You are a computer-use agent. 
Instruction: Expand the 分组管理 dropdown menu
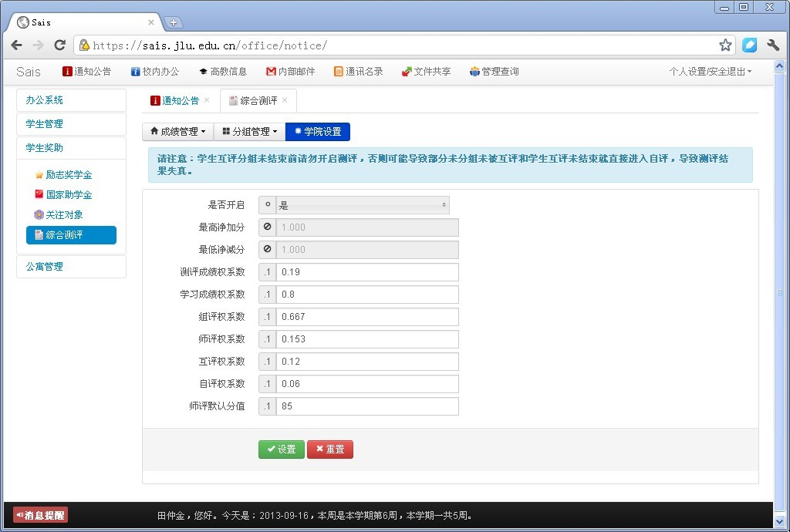[x=249, y=132]
